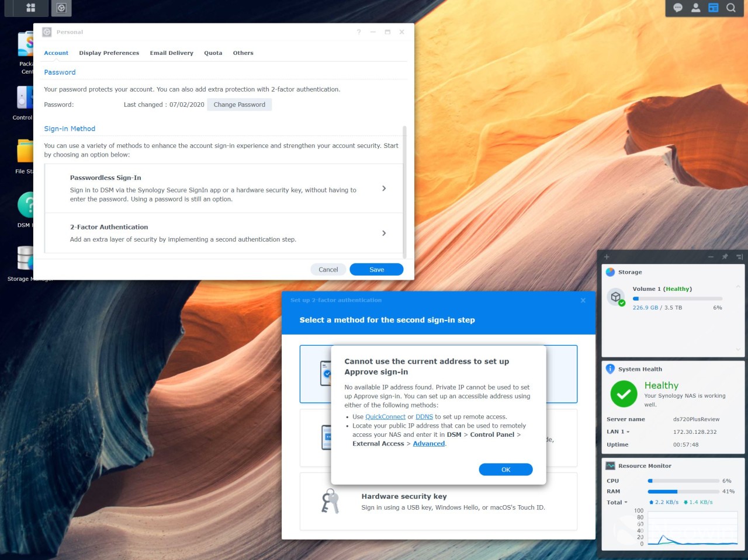Click Cancel in the Personal window

tap(328, 270)
